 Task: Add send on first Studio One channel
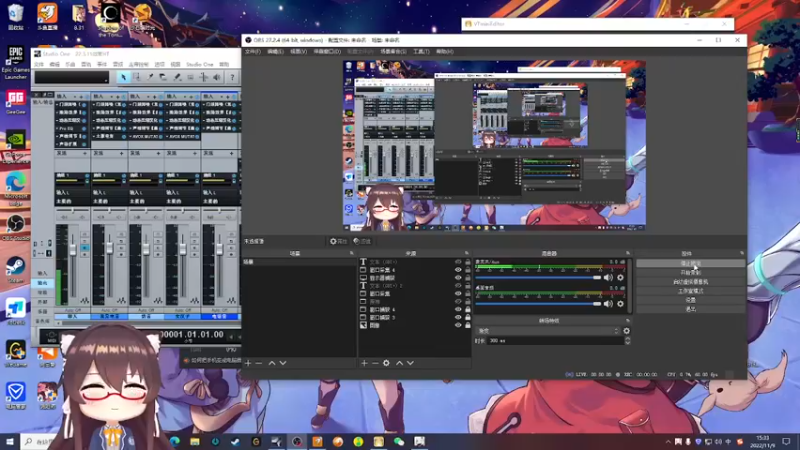[x=85, y=153]
